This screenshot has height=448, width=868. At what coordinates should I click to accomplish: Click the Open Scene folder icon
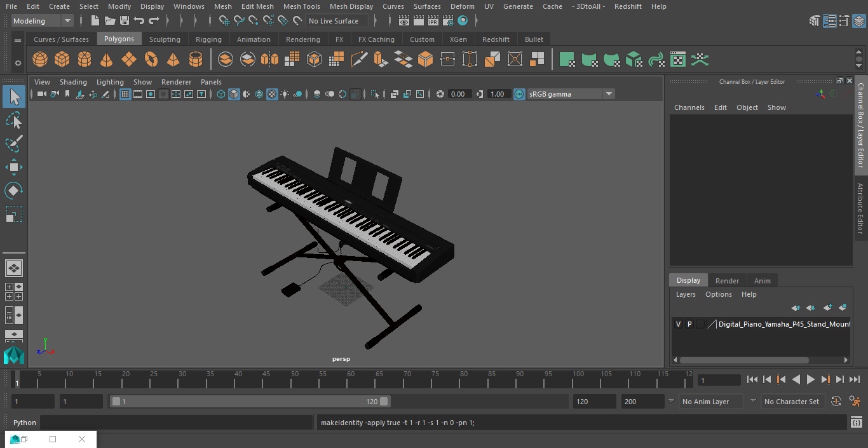[x=110, y=21]
